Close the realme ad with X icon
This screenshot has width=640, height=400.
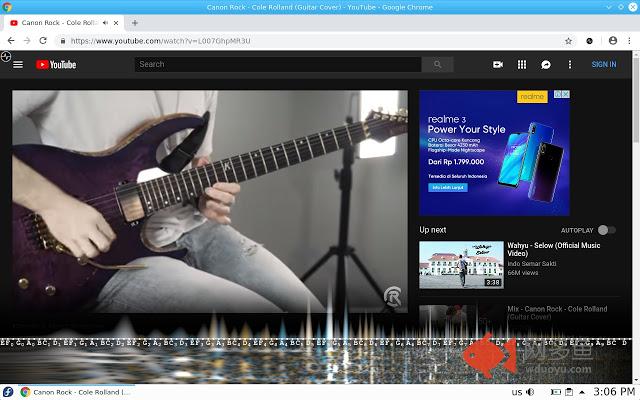click(x=566, y=94)
